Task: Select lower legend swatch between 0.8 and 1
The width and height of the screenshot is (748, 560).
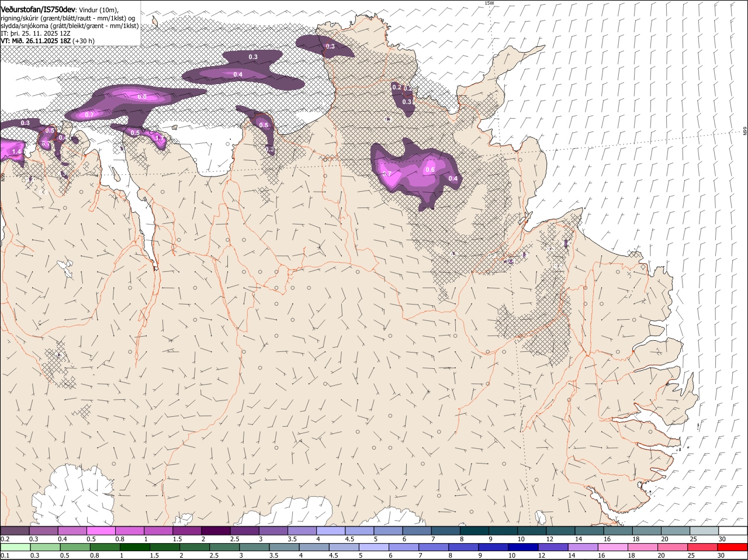Action: click(x=105, y=547)
